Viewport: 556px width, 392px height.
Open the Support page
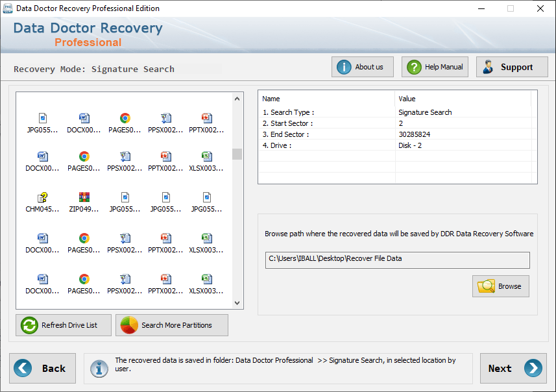[512, 67]
